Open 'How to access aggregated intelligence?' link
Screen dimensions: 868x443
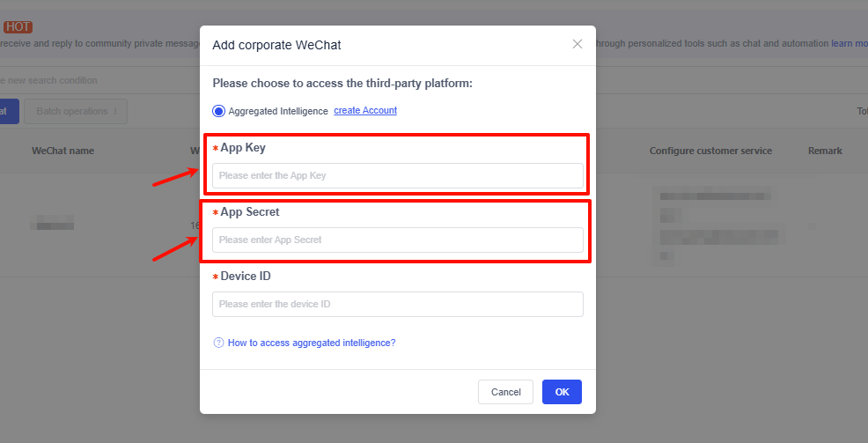[x=312, y=343]
